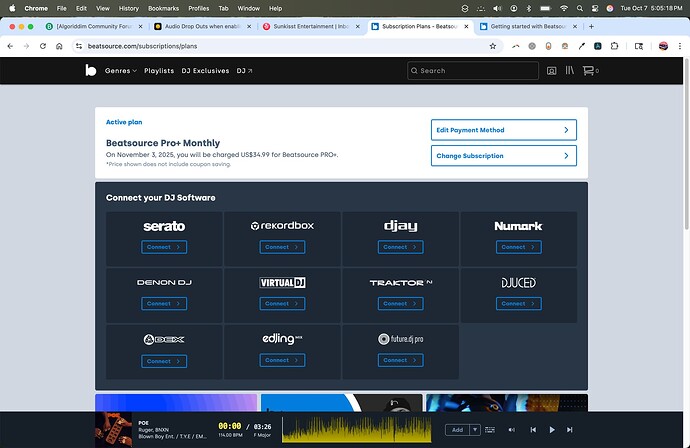Select the 'Active plan' label
690x448 pixels.
[x=124, y=122]
